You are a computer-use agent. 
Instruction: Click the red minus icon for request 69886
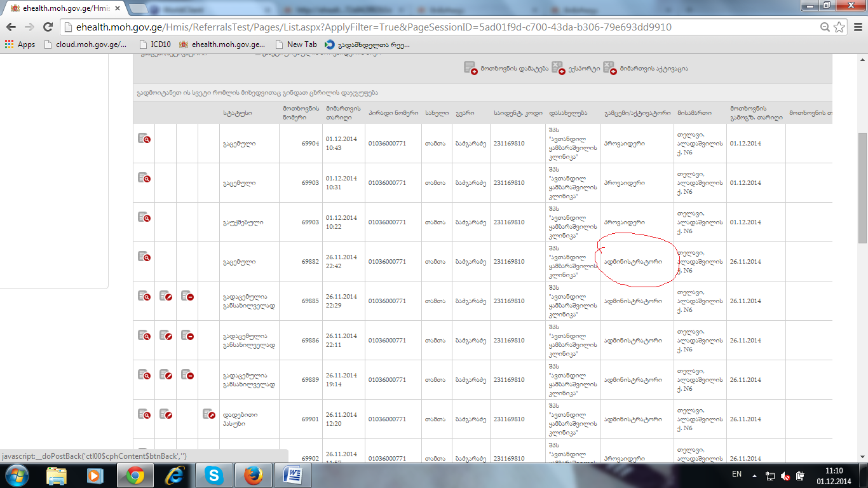coord(187,335)
